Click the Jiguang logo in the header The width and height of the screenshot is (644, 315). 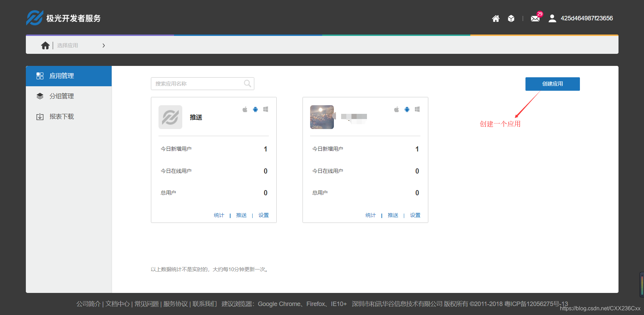pyautogui.click(x=63, y=18)
